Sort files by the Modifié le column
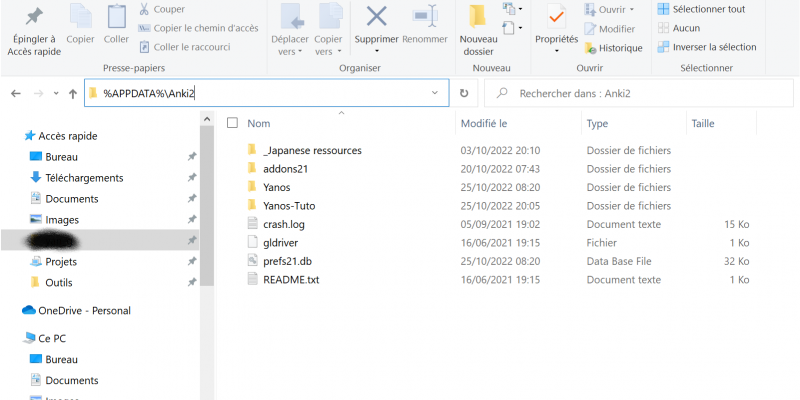Screen dimensions: 800x400 pyautogui.click(x=484, y=124)
